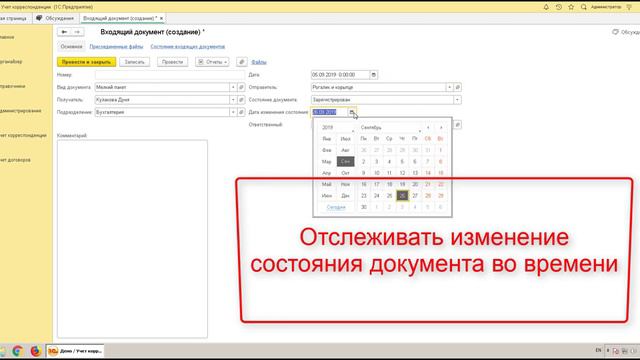Open the Подразделение item with its open icon
The height and width of the screenshot is (360, 640).
[241, 112]
